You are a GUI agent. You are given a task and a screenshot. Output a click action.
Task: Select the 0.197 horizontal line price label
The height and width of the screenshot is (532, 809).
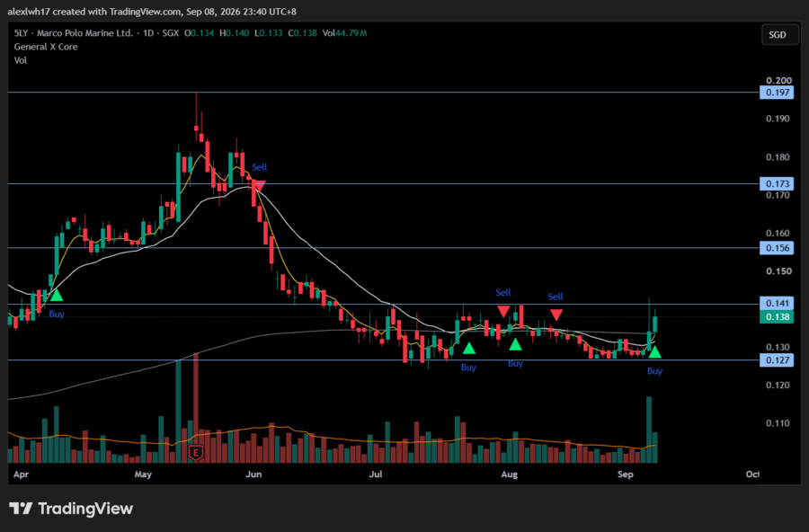[x=777, y=93]
